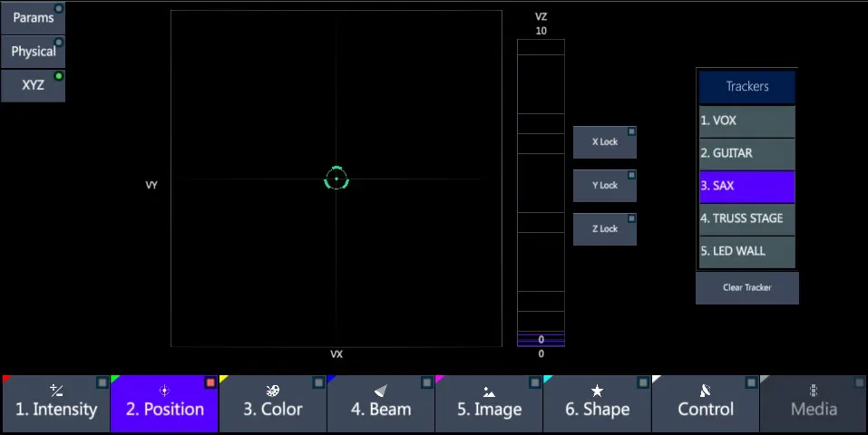Click the VY axis label
This screenshot has width=868, height=435.
tap(151, 186)
